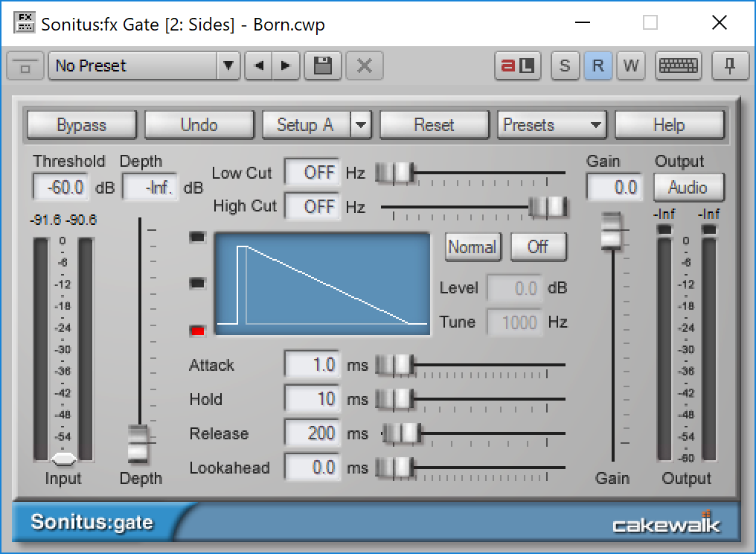Image resolution: width=756 pixels, height=554 pixels.
Task: Click the automation 'aL' icon
Action: pos(517,66)
